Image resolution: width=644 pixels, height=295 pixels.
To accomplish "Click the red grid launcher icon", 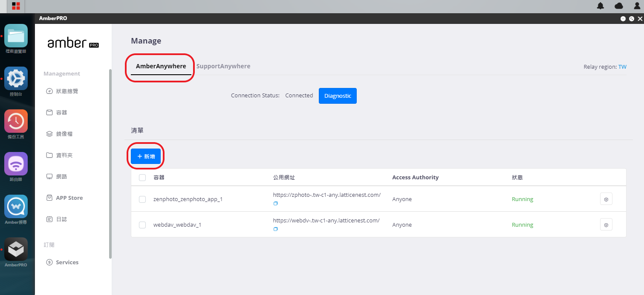I will click(x=16, y=6).
